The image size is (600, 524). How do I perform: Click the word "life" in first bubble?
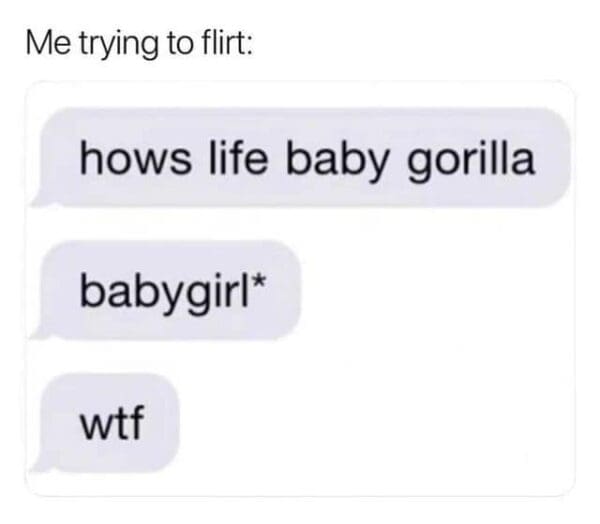(237, 158)
